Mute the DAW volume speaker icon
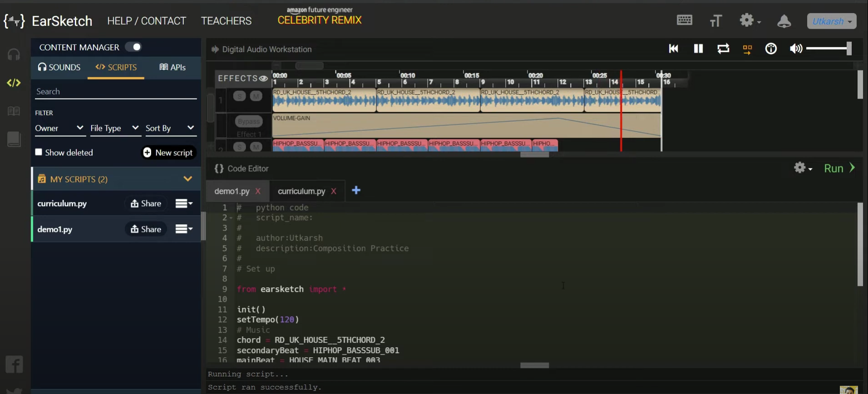Viewport: 868px width, 394px height. click(x=796, y=49)
